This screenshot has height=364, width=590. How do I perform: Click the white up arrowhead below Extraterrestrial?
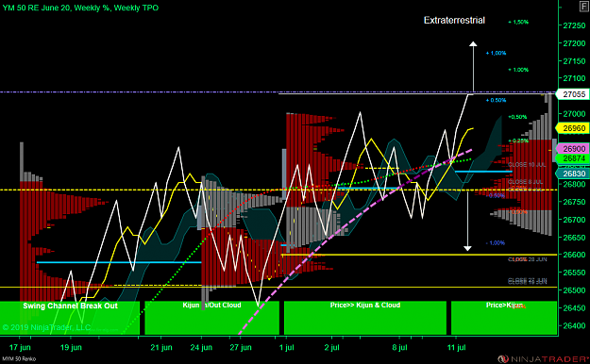point(473,44)
